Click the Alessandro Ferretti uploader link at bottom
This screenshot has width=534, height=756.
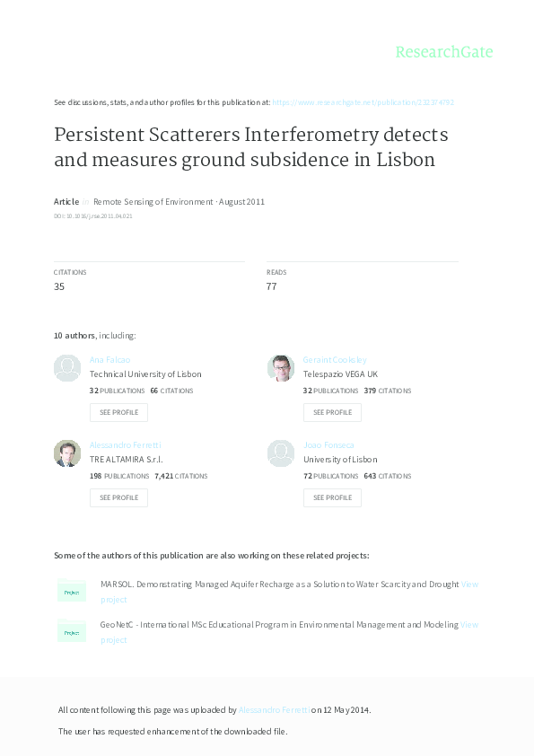(274, 709)
